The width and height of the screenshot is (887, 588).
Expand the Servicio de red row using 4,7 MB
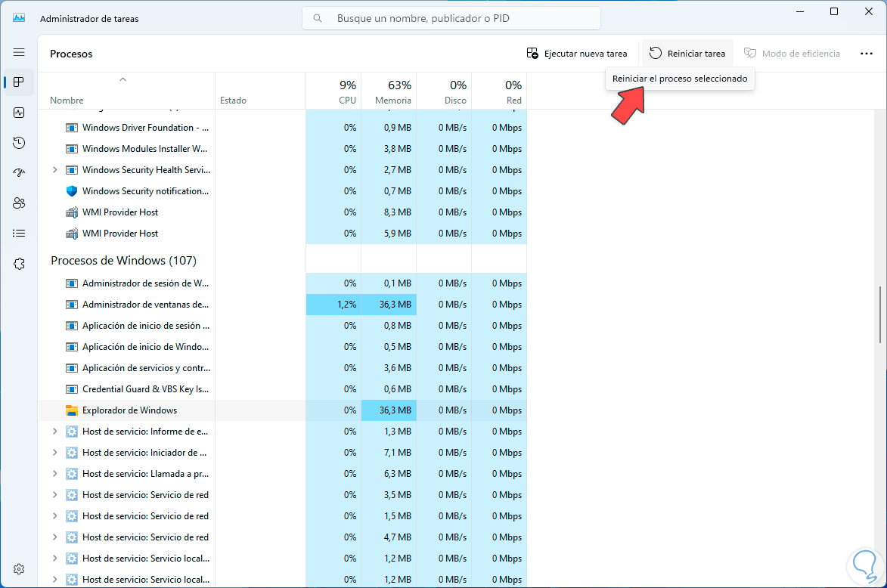(55, 537)
